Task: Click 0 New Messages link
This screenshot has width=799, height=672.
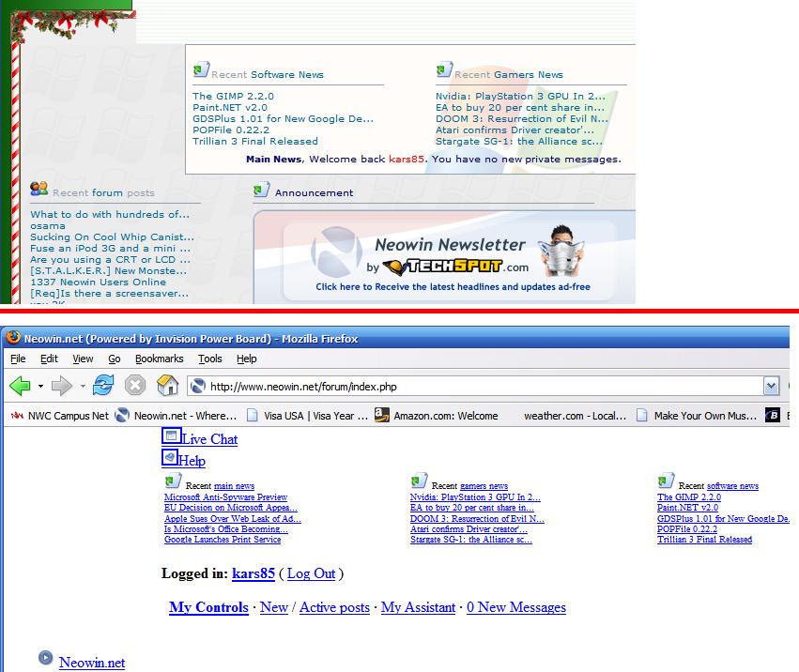Action: 516,607
